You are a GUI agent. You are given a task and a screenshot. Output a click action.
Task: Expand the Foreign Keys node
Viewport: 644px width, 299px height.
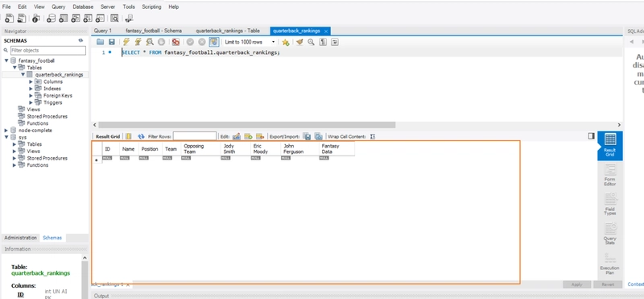click(31, 95)
